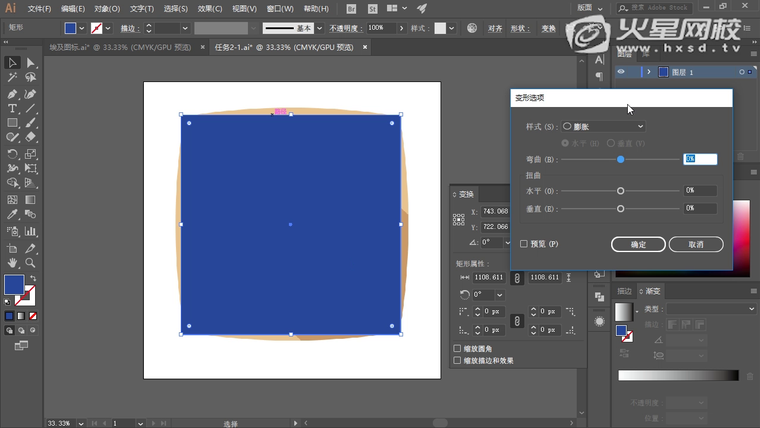The image size is (760, 428).
Task: Select the Pen tool
Action: pos(12,93)
